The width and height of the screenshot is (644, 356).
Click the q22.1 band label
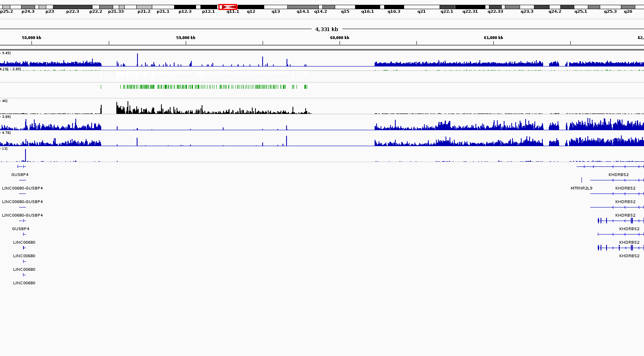[x=447, y=12]
